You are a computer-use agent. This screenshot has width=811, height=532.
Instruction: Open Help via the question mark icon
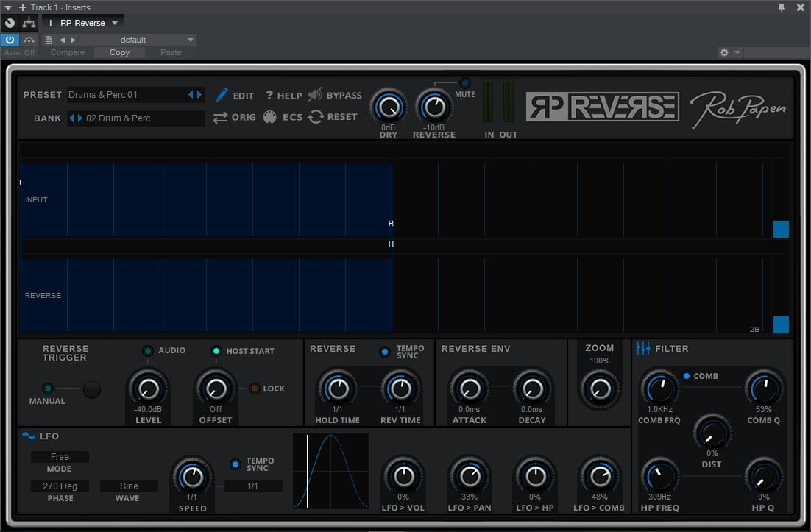point(269,95)
